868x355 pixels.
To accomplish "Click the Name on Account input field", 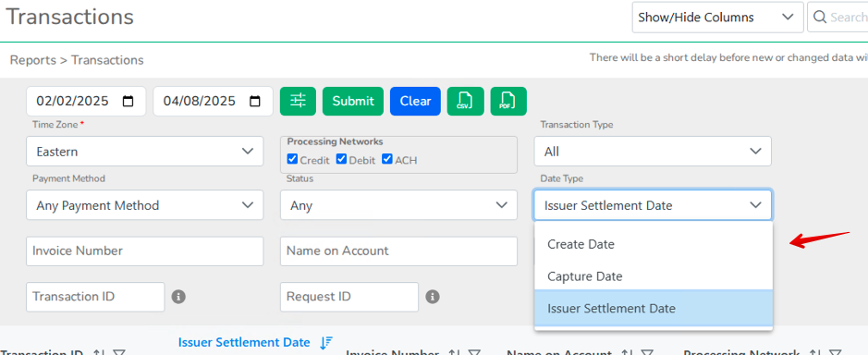I will pos(398,251).
